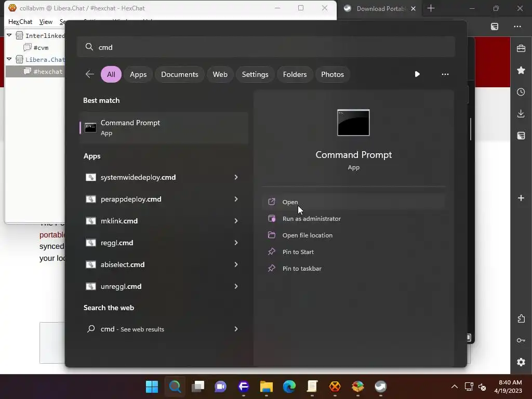Image resolution: width=532 pixels, height=399 pixels.
Task: Open History clock in browser sidebar
Action: click(x=521, y=92)
